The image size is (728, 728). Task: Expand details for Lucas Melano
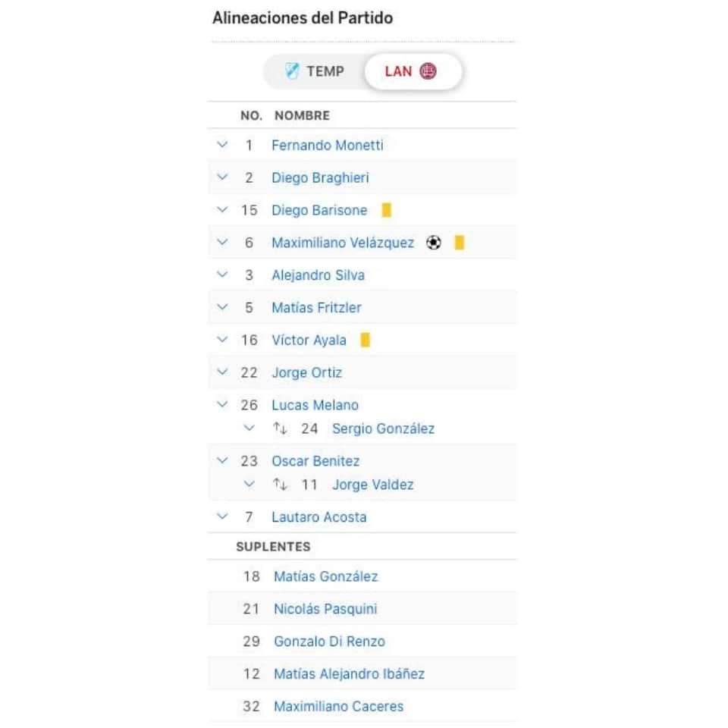click(222, 404)
